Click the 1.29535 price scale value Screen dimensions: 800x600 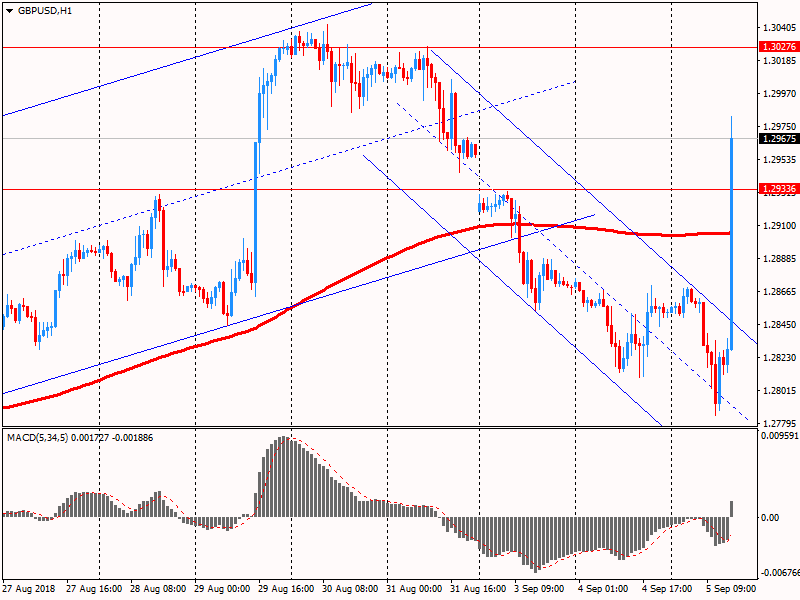[x=779, y=160]
